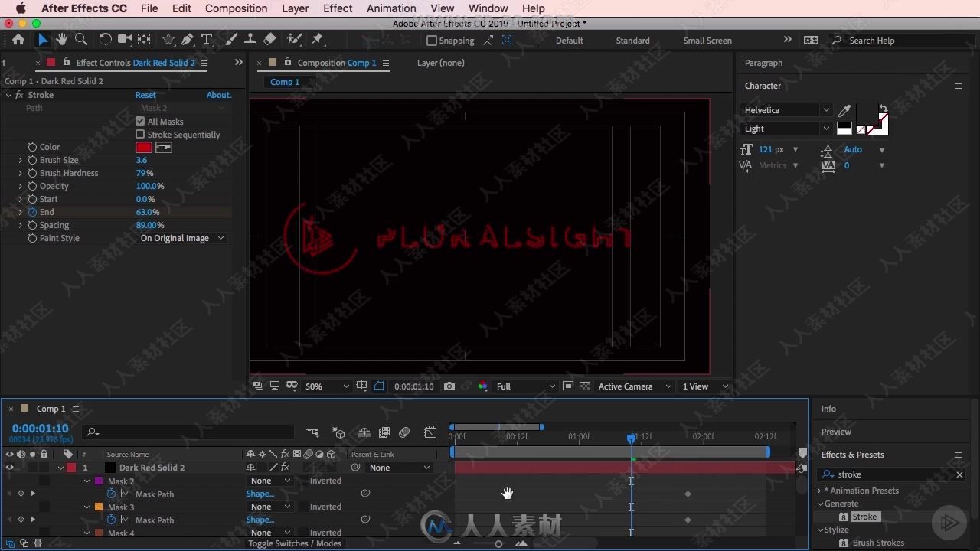Open About link for Stroke effect

point(219,95)
